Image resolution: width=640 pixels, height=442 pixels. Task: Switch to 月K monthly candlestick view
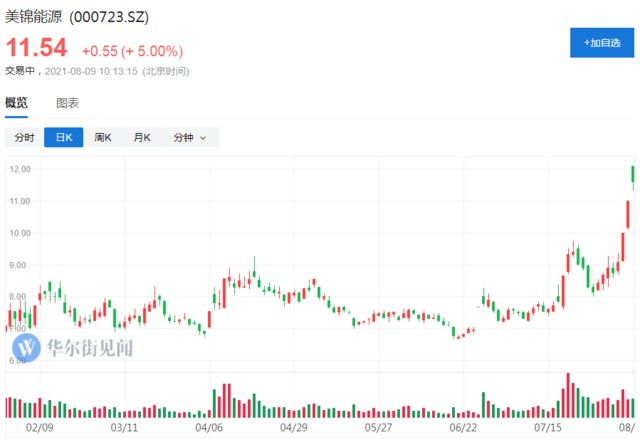[141, 138]
